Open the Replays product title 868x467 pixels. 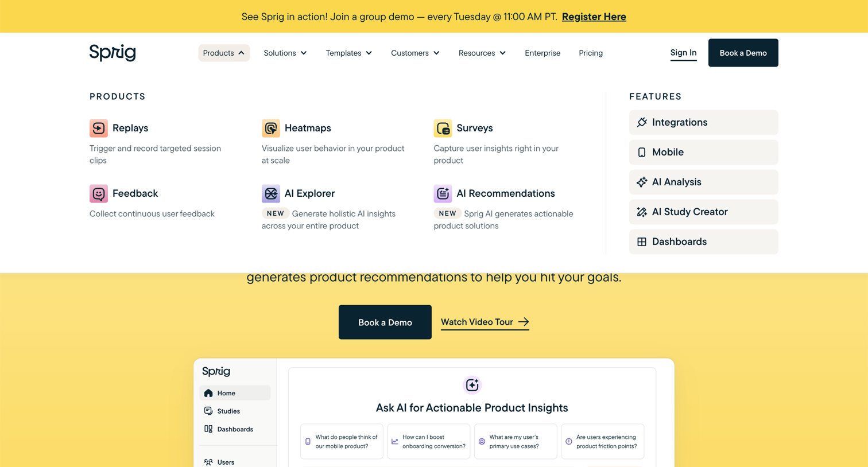tap(130, 128)
